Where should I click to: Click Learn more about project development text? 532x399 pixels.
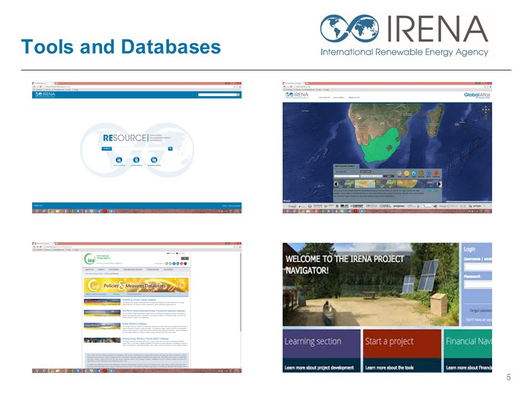(x=319, y=367)
